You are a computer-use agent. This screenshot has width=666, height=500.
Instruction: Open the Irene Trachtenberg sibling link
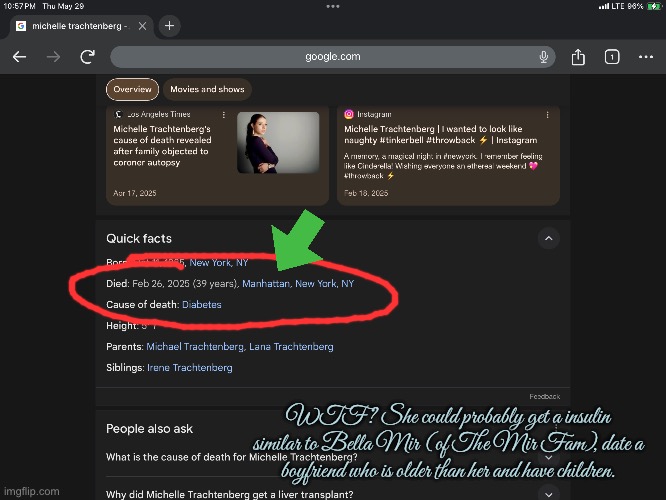point(189,367)
